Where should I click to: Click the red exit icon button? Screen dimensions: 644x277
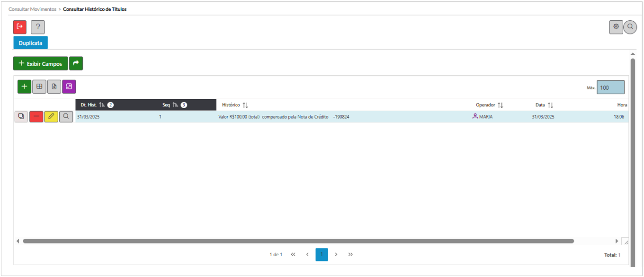click(20, 27)
